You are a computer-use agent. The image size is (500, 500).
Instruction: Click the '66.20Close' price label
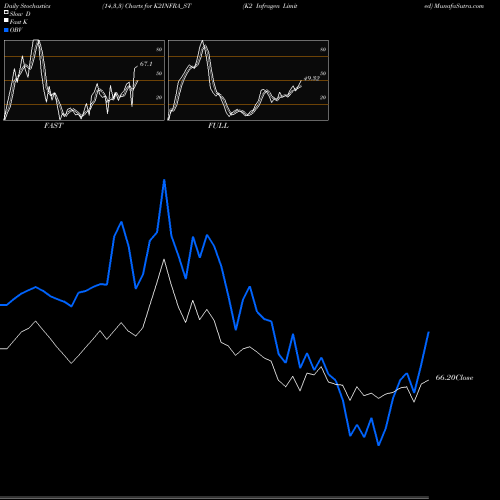coord(454,378)
